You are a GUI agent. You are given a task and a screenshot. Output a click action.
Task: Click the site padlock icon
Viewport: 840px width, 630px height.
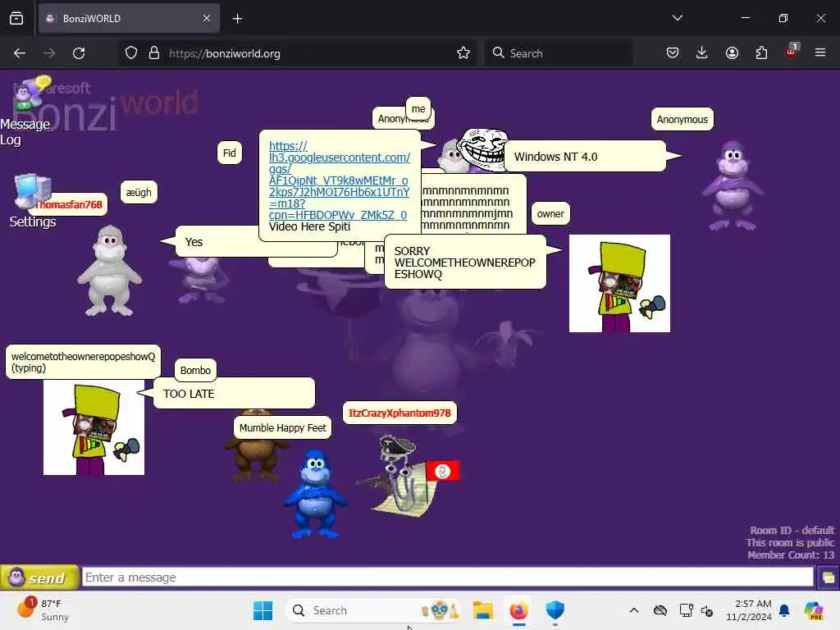[154, 53]
